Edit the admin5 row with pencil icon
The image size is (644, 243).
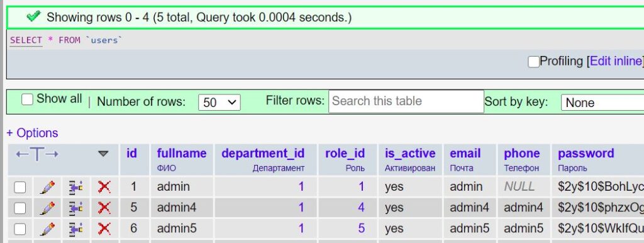click(x=47, y=229)
